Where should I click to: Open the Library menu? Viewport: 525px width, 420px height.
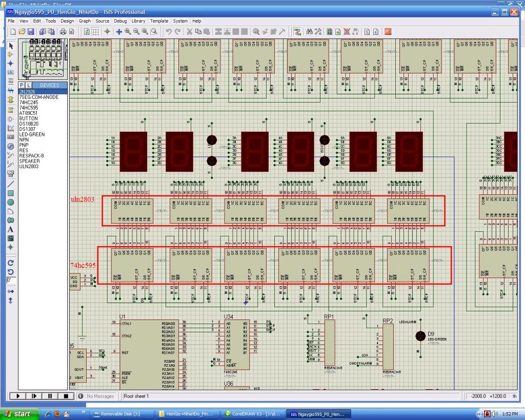coord(138,21)
